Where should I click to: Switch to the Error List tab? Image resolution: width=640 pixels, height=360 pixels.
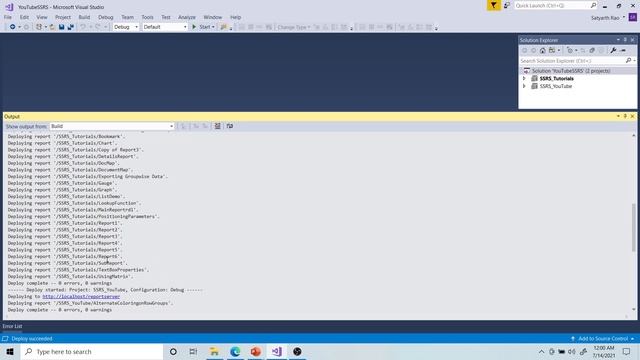pos(12,326)
